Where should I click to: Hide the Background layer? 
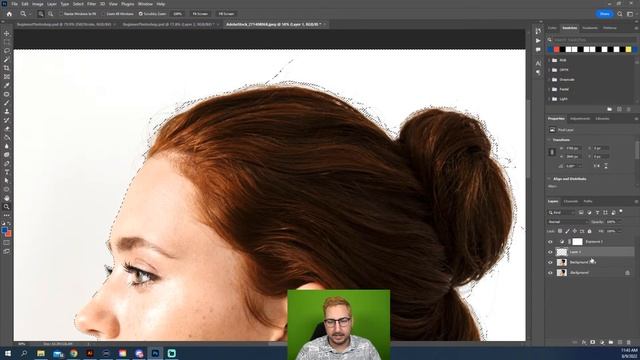tap(550, 273)
